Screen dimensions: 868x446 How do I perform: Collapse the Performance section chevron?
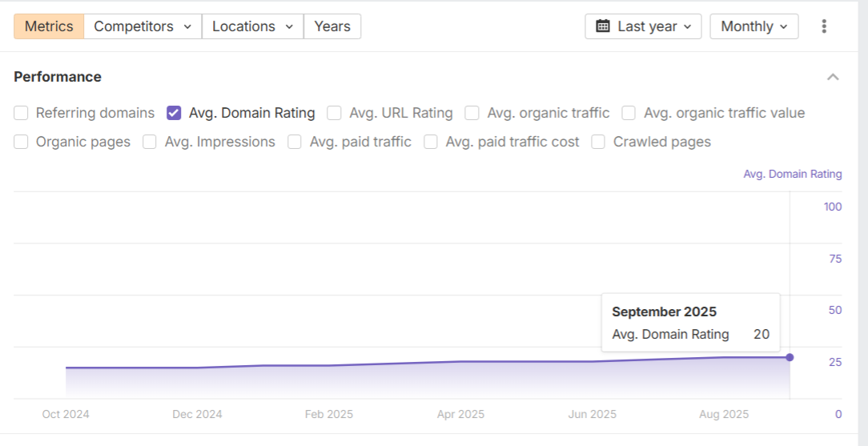click(x=833, y=77)
